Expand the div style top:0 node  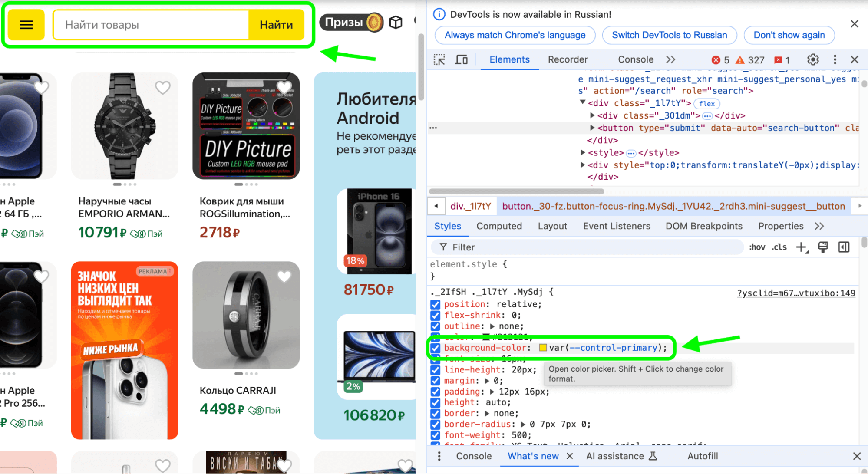583,165
